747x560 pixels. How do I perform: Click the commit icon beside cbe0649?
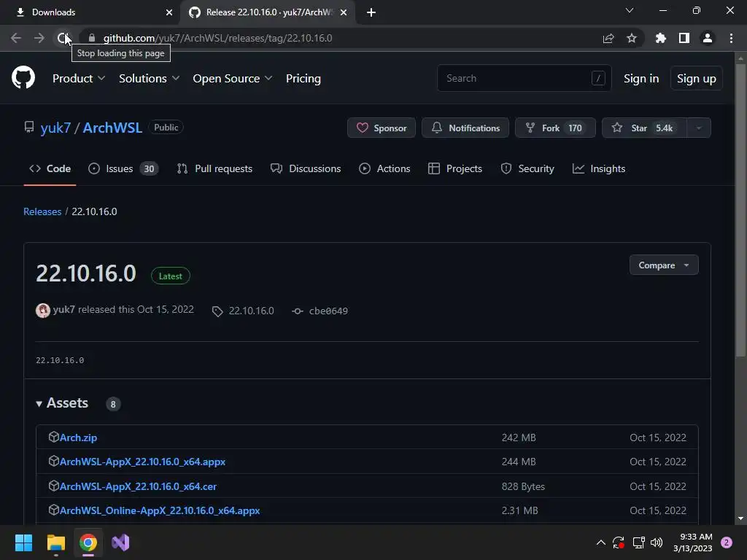(x=298, y=311)
